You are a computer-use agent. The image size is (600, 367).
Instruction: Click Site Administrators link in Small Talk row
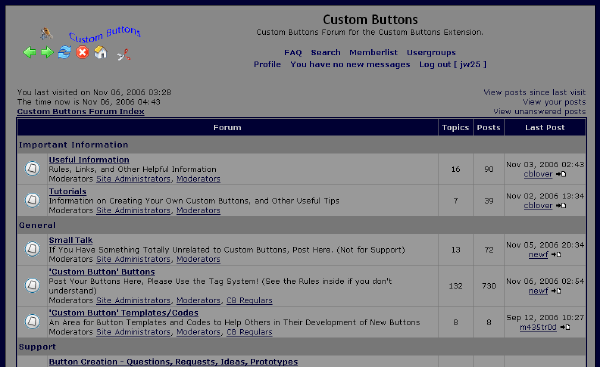coord(134,259)
